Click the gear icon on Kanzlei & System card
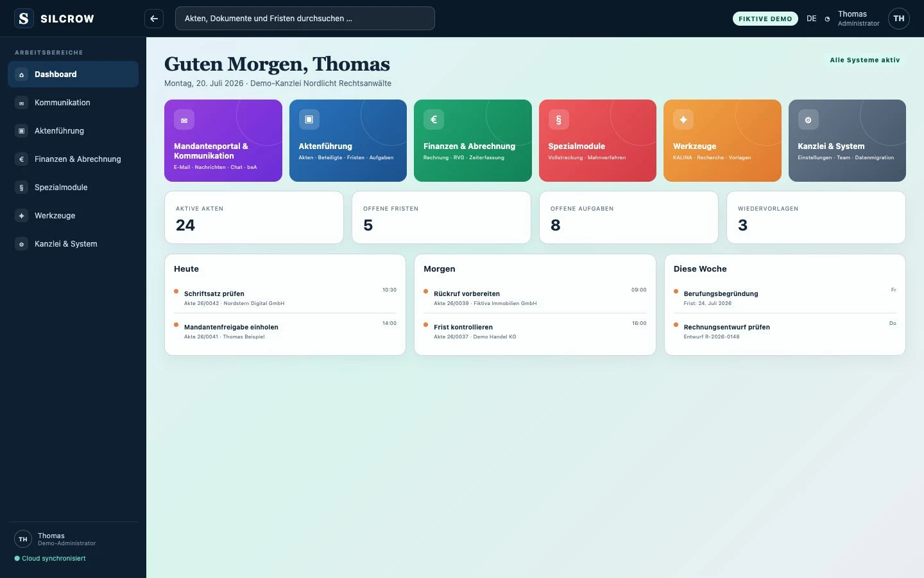Image resolution: width=924 pixels, height=578 pixels. point(808,119)
